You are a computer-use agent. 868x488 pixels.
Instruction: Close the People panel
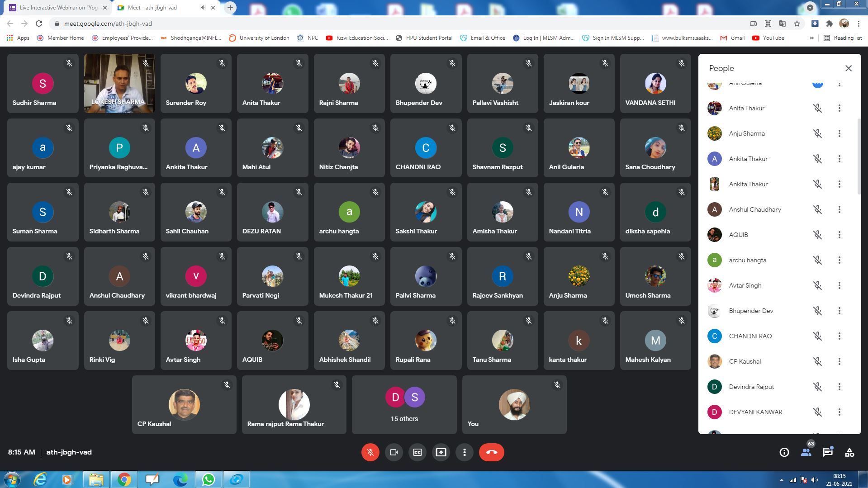[849, 68]
